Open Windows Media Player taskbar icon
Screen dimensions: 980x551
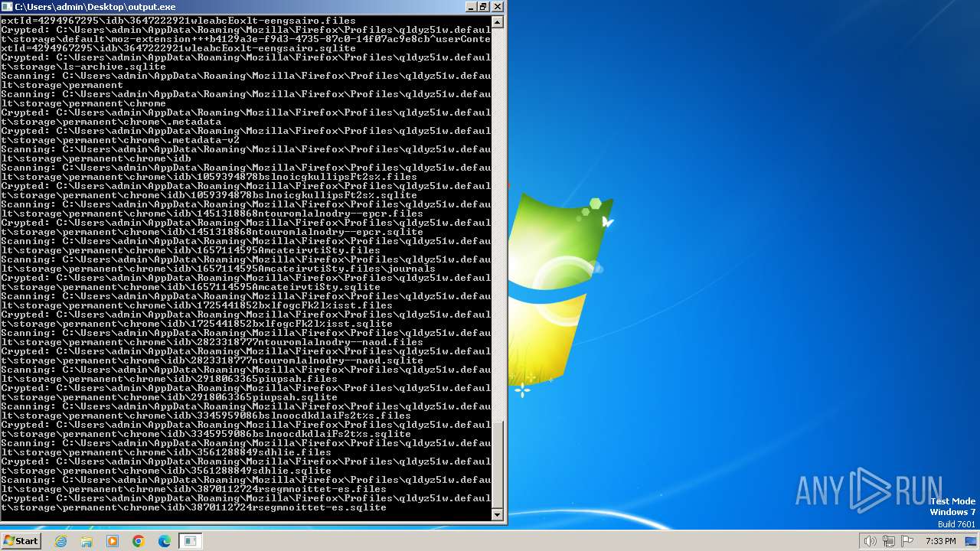coord(113,541)
